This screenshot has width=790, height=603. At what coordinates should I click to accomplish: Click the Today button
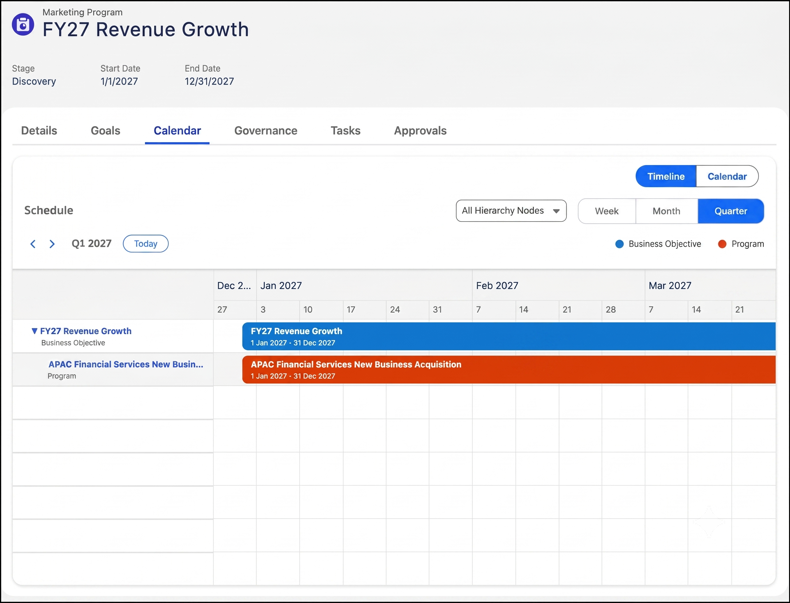pyautogui.click(x=146, y=244)
